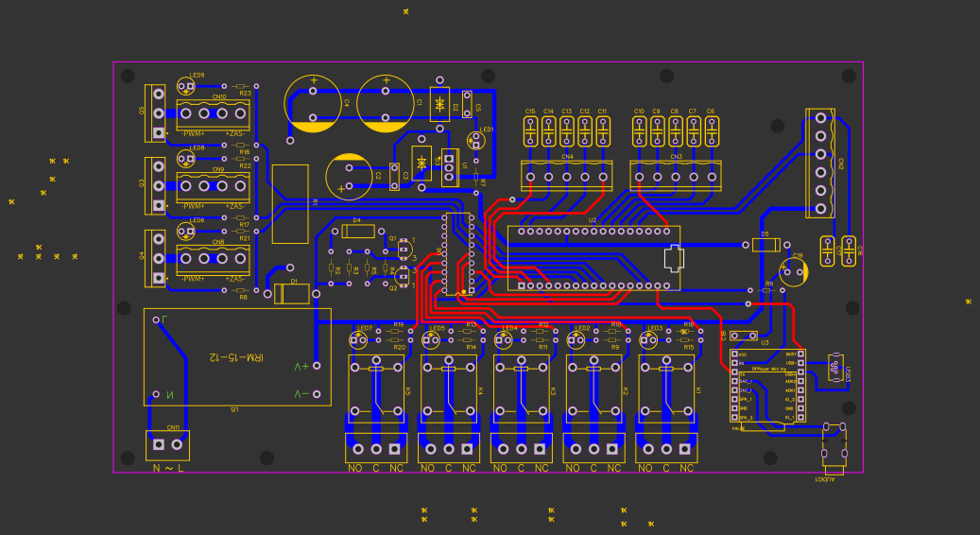
Task: Select the LED5 footprint
Action: [x=431, y=340]
